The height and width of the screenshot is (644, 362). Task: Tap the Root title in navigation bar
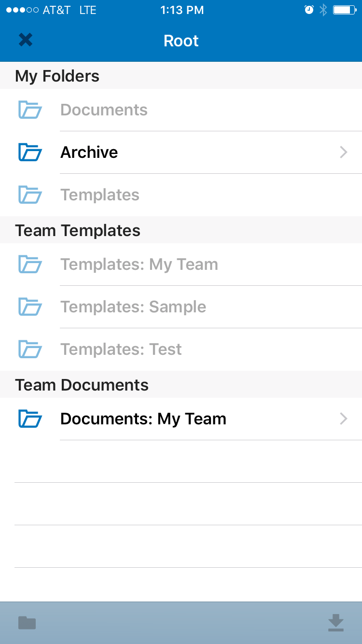tap(181, 41)
